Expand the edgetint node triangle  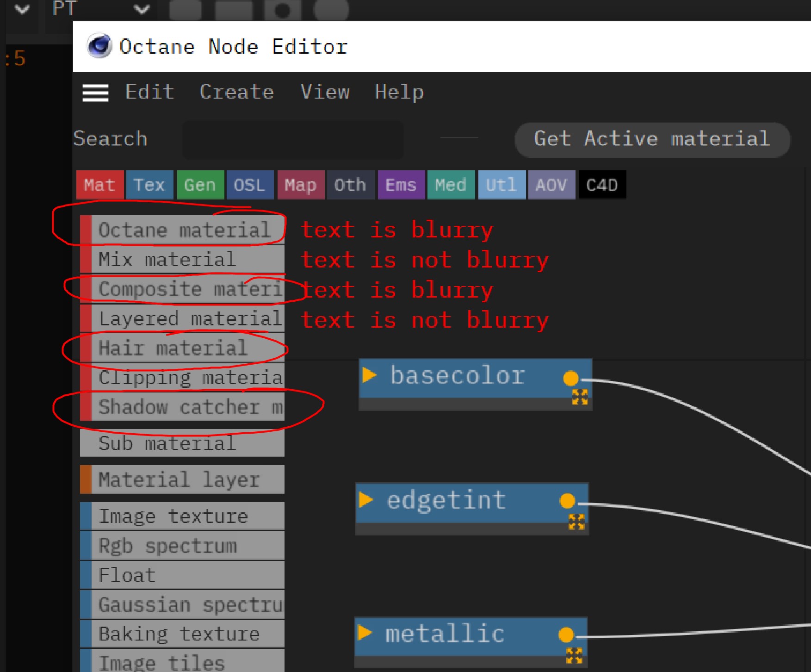365,499
